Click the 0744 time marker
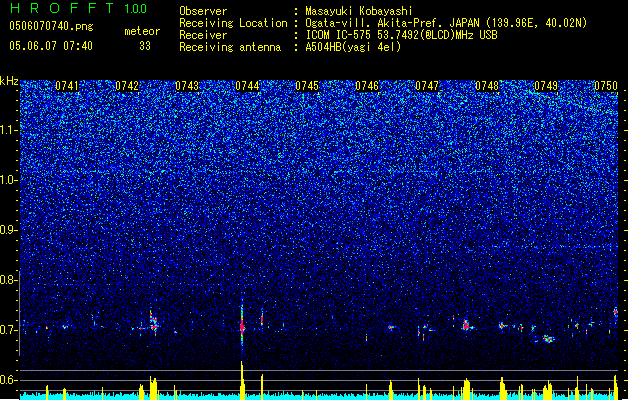 (x=247, y=86)
